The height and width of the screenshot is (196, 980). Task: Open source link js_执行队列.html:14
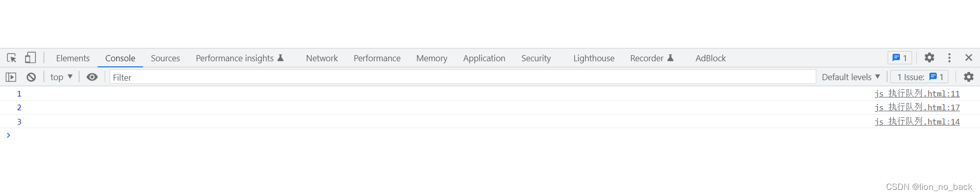[917, 121]
